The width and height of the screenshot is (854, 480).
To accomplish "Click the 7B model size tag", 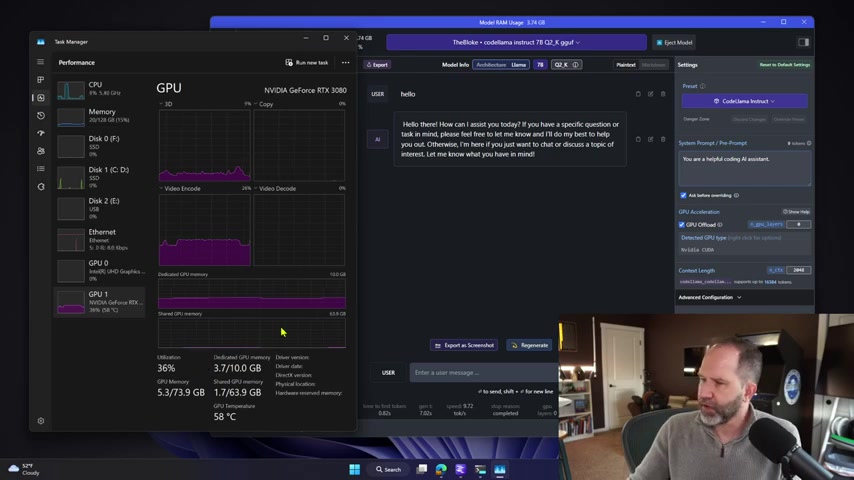I will 540,65.
